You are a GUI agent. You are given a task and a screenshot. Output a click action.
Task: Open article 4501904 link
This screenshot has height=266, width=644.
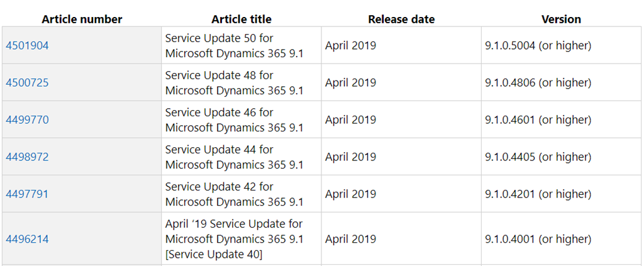pyautogui.click(x=27, y=45)
